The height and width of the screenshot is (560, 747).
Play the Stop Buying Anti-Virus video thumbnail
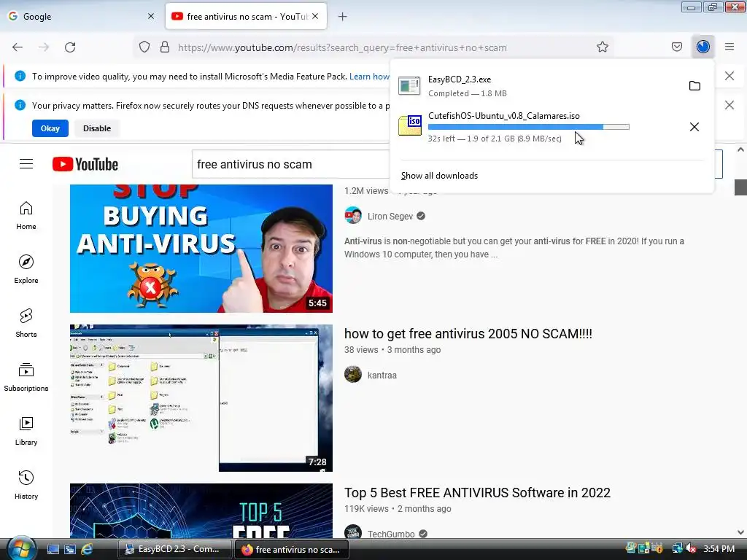pyautogui.click(x=201, y=249)
